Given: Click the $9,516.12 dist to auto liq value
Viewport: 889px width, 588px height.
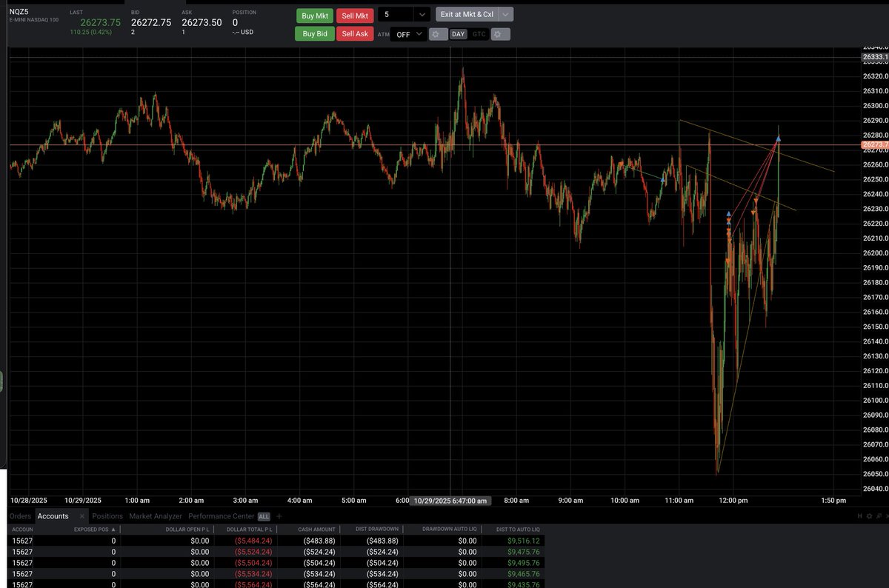Looking at the screenshot, I should (x=523, y=541).
